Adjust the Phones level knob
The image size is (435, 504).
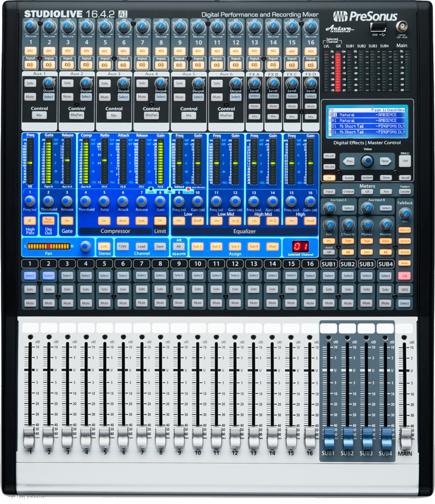coord(366,225)
